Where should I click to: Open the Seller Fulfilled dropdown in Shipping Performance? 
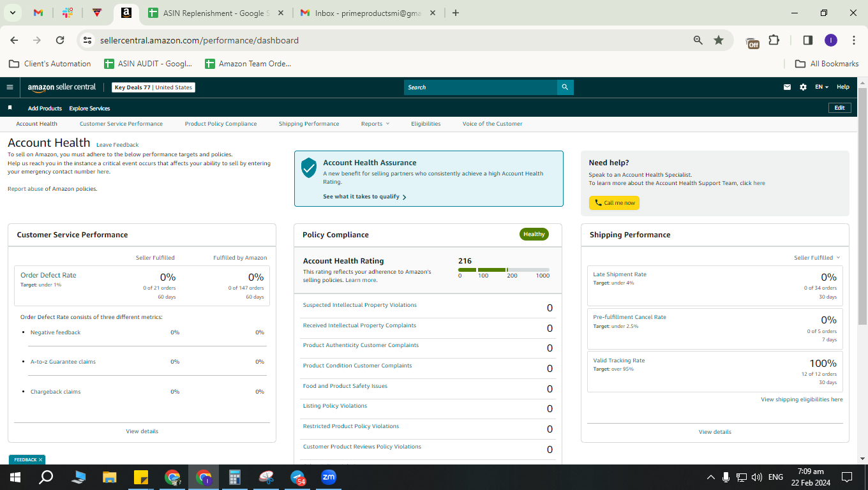(817, 258)
